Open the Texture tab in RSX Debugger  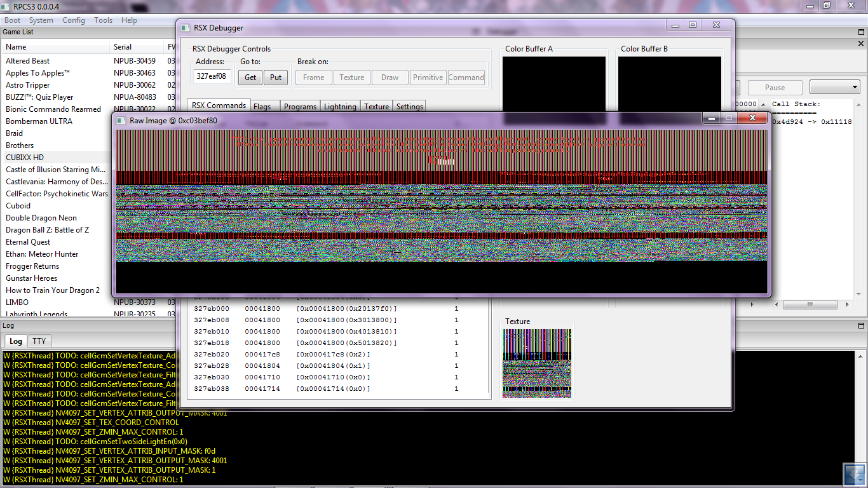[376, 107]
